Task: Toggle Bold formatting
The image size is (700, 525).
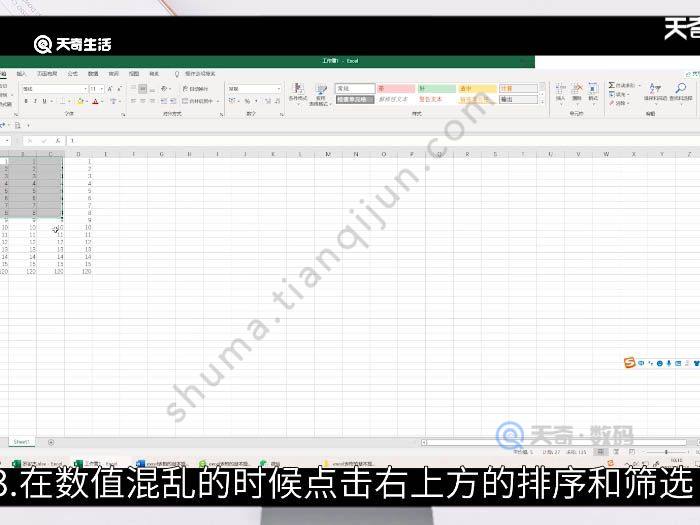Action: coord(26,101)
